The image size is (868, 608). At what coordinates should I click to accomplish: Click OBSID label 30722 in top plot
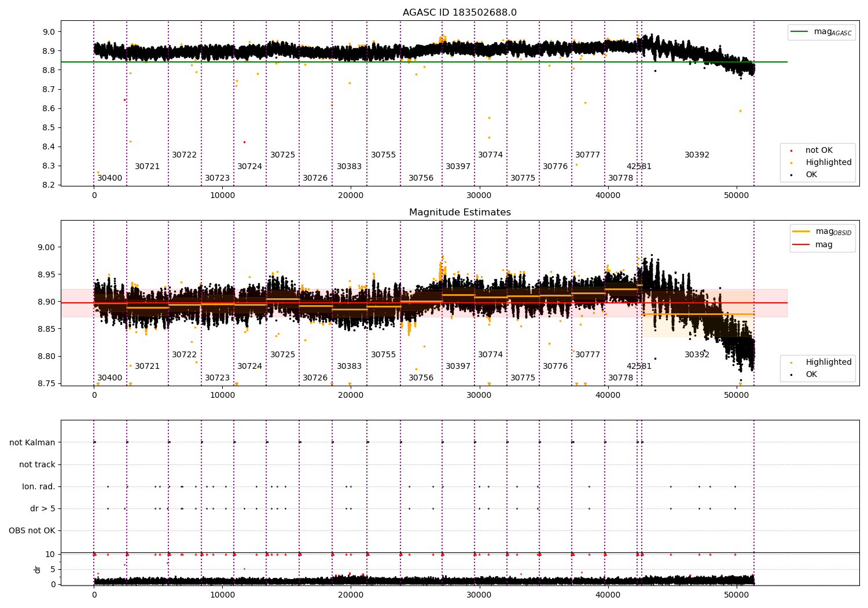point(185,155)
